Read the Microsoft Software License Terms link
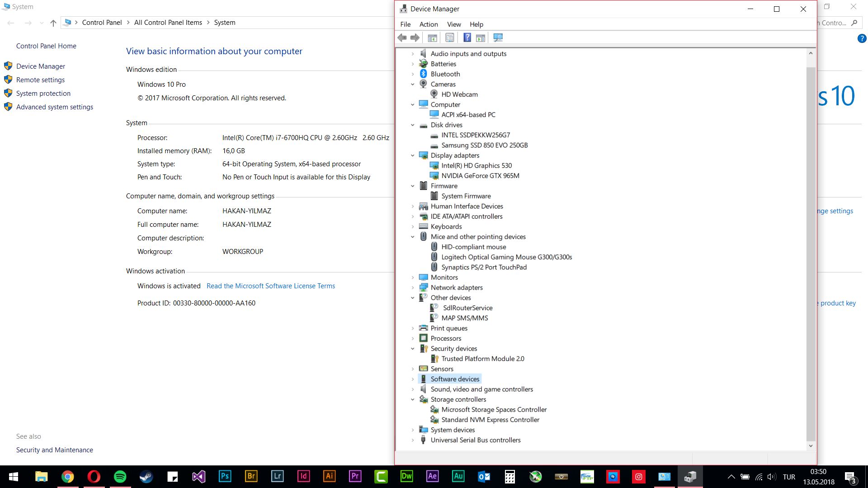The height and width of the screenshot is (488, 868). coord(271,286)
